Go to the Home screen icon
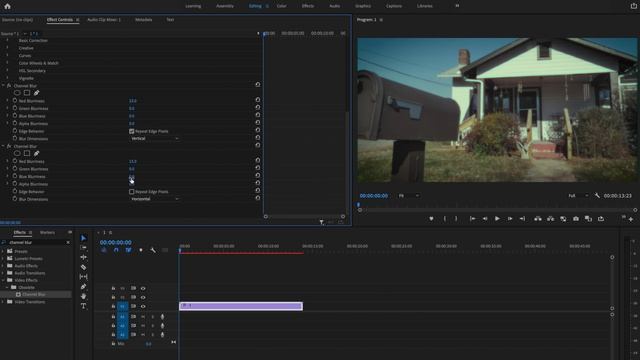640x360 pixels. pos(7,6)
